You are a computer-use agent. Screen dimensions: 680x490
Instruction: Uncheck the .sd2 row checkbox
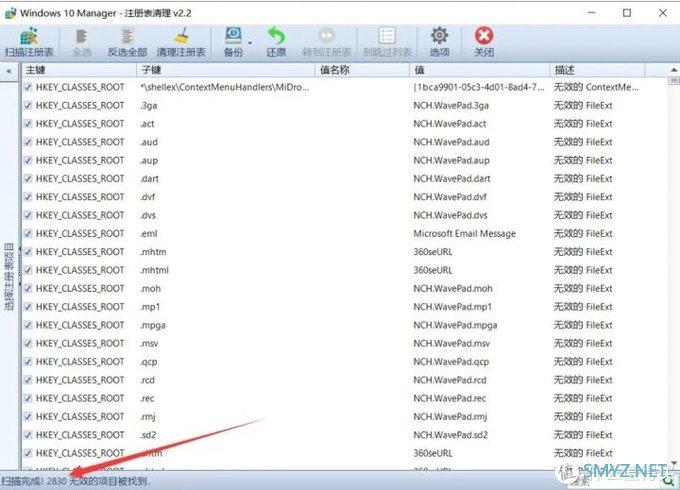pos(28,434)
